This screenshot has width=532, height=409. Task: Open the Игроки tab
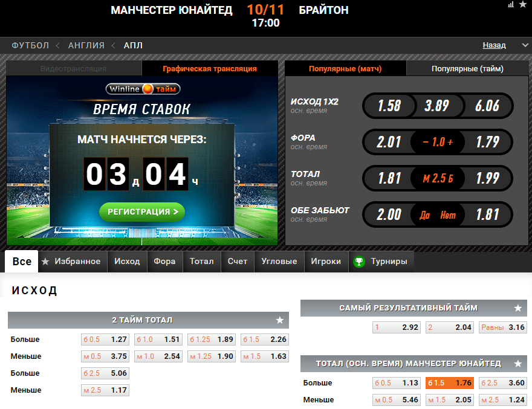[326, 262]
